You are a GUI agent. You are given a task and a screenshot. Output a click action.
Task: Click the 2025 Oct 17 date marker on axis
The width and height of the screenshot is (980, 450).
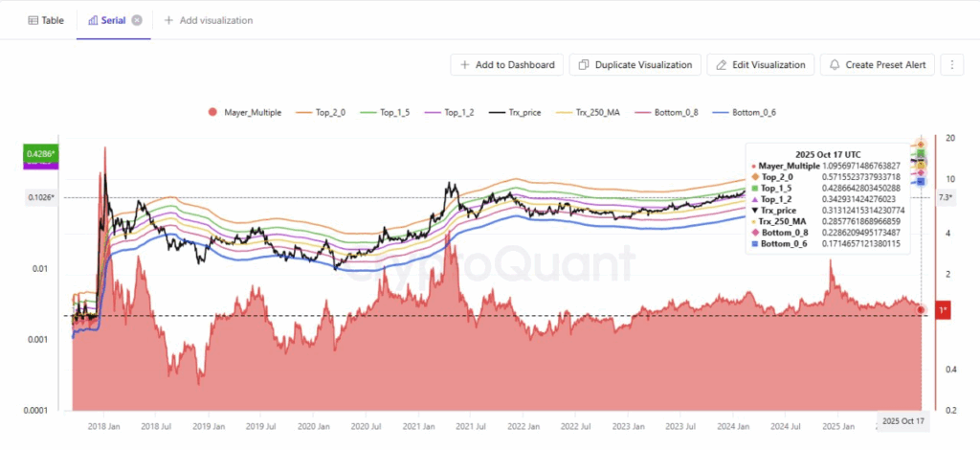[903, 420]
